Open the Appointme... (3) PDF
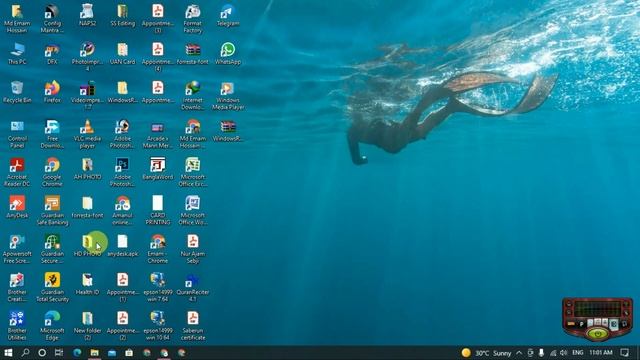Viewport: 640px width, 360px height. point(158,19)
